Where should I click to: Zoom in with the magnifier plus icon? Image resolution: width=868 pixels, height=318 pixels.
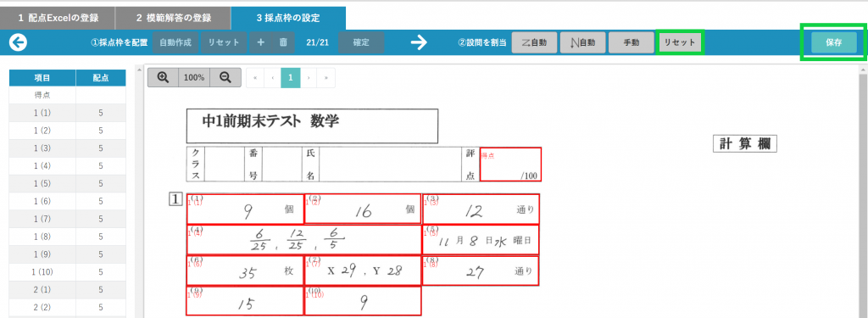click(163, 77)
